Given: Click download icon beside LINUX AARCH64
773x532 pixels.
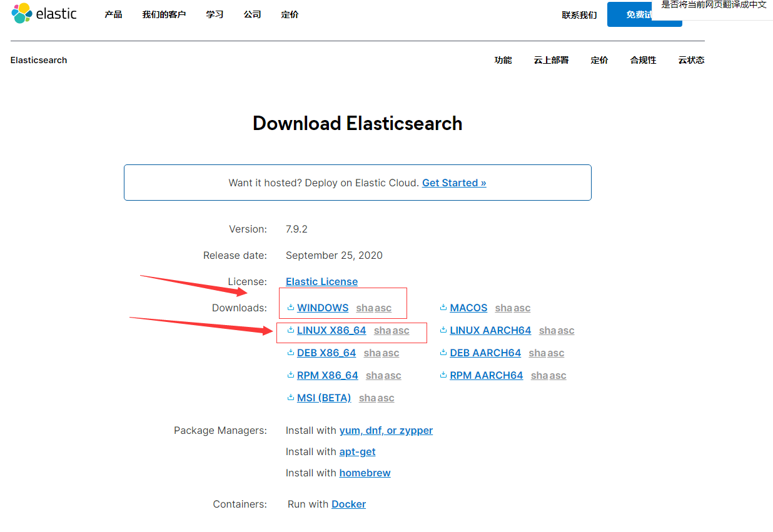Looking at the screenshot, I should (443, 330).
